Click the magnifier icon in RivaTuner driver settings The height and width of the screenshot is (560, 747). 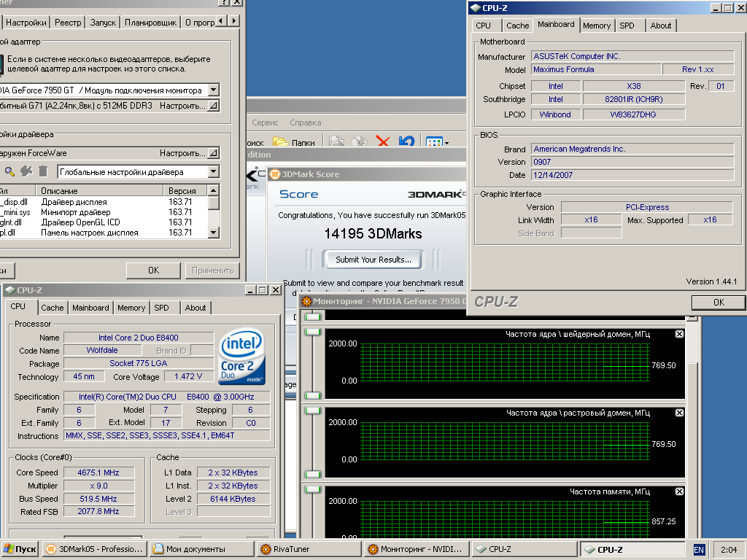[9, 171]
